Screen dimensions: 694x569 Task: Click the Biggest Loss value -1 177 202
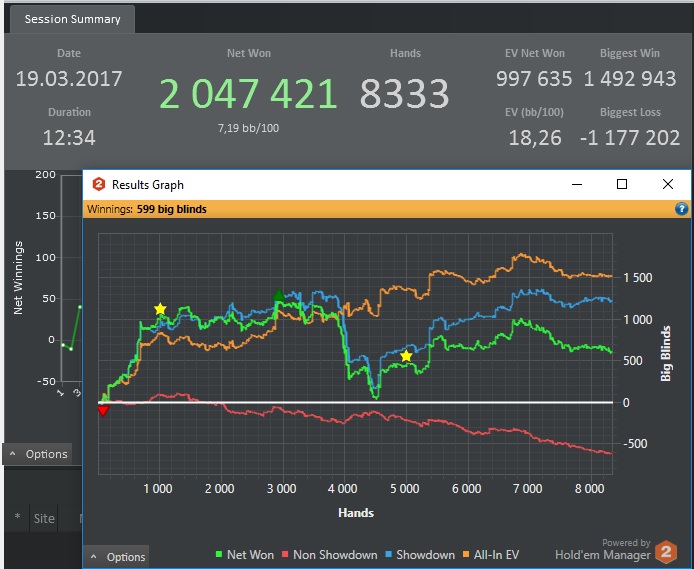pos(630,138)
